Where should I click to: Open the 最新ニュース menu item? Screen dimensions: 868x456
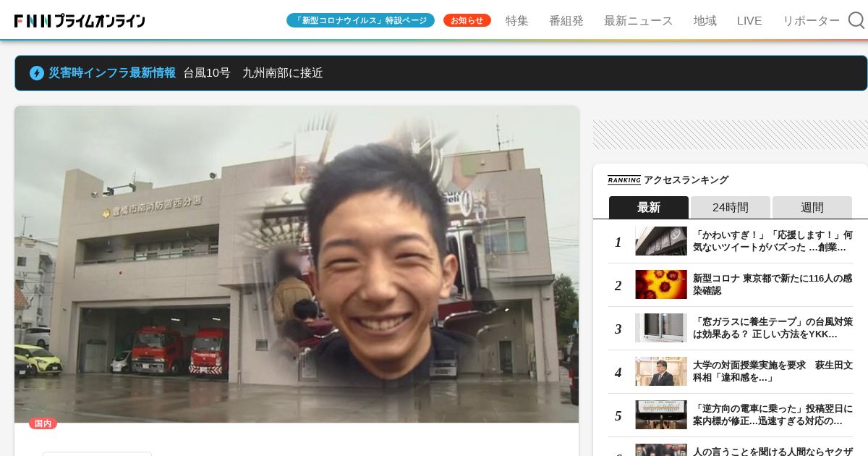[638, 21]
